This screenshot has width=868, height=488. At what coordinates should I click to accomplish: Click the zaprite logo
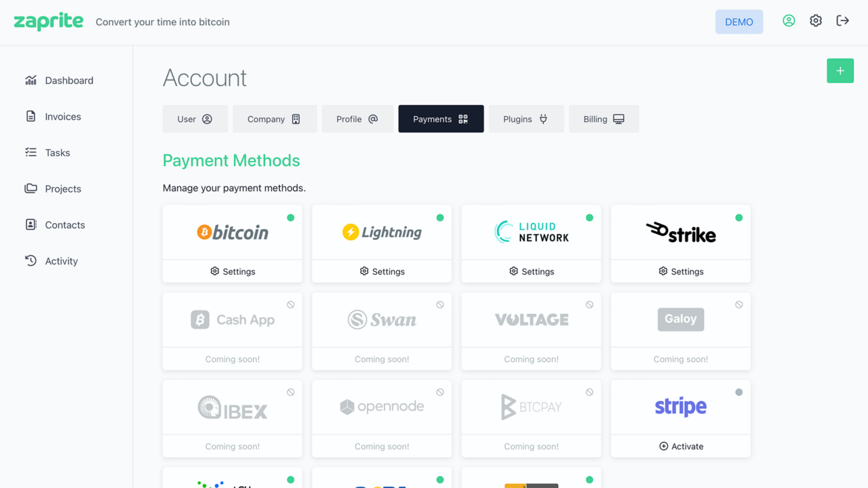click(x=49, y=22)
